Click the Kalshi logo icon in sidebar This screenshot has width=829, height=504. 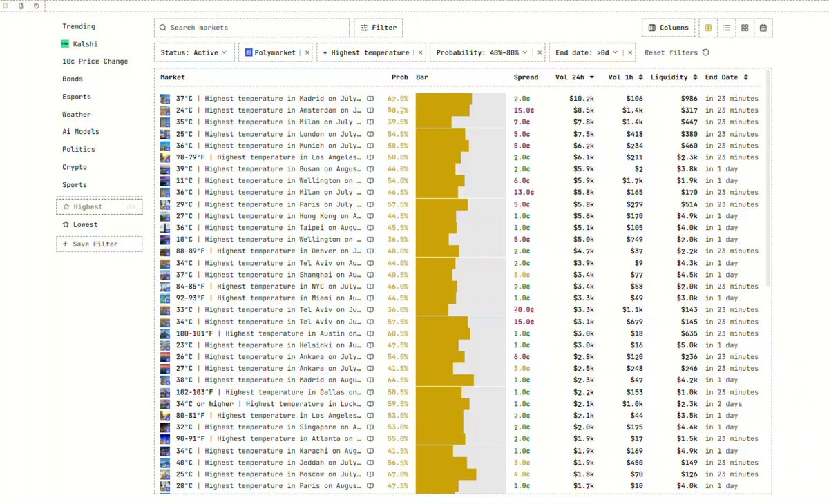65,44
